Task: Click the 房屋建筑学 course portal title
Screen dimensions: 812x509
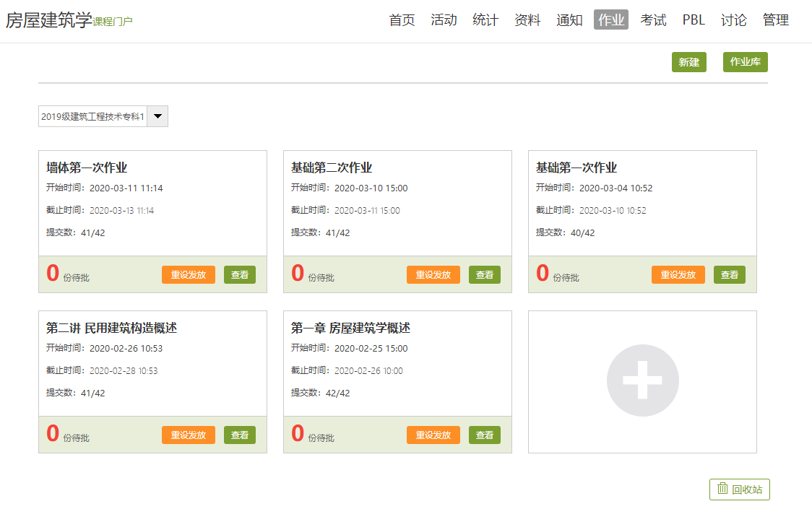Action: pos(49,20)
